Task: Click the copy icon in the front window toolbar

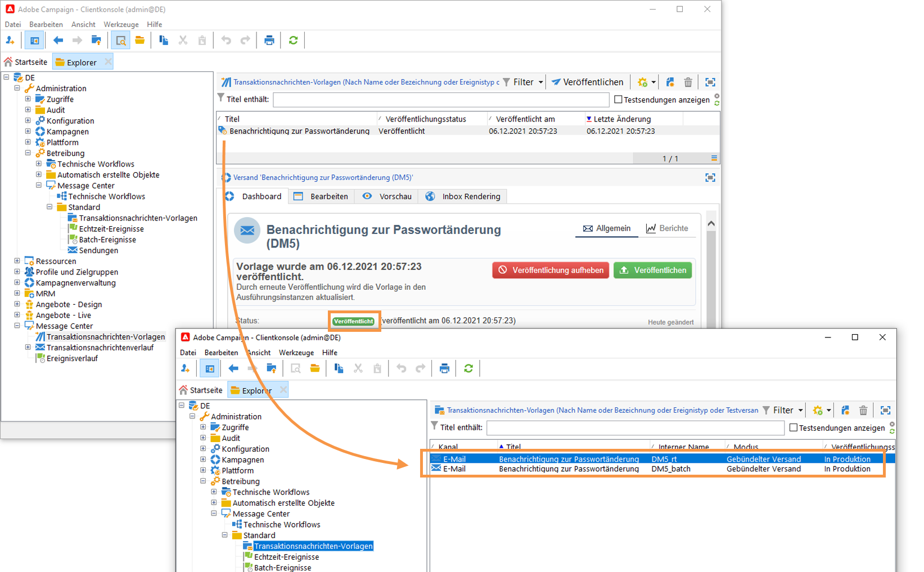Action: (339, 368)
